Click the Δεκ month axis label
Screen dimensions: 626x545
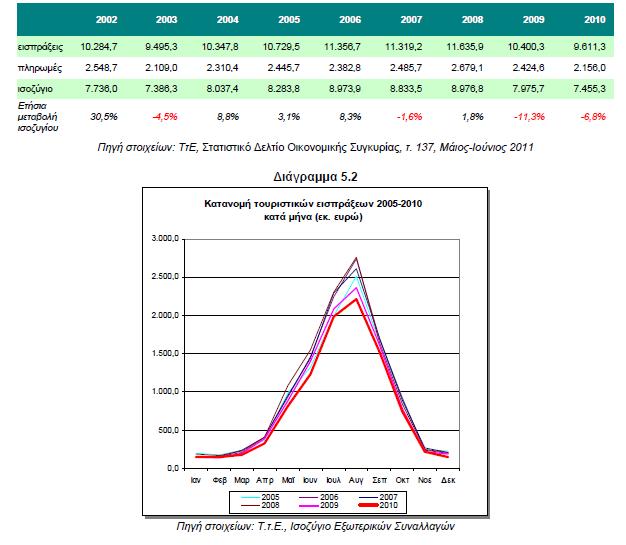tap(448, 480)
